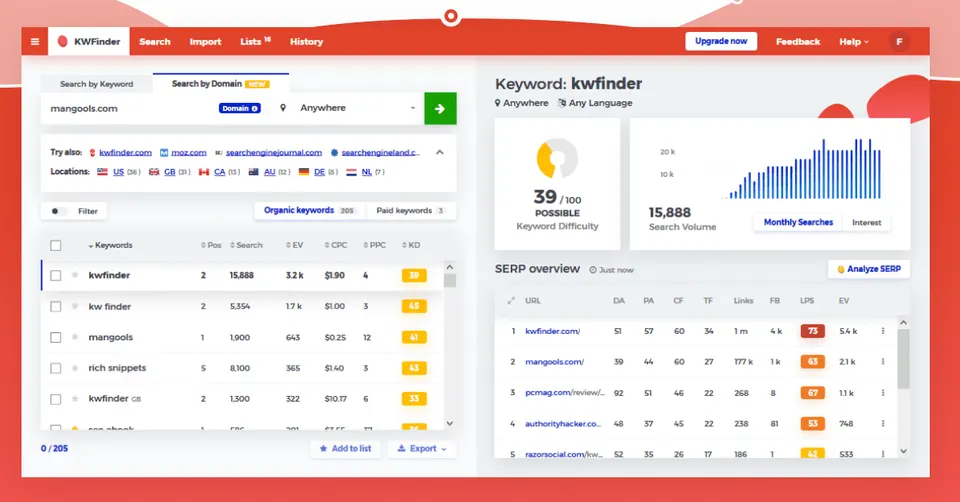Open the Lists menu item
960x502 pixels.
(x=255, y=42)
